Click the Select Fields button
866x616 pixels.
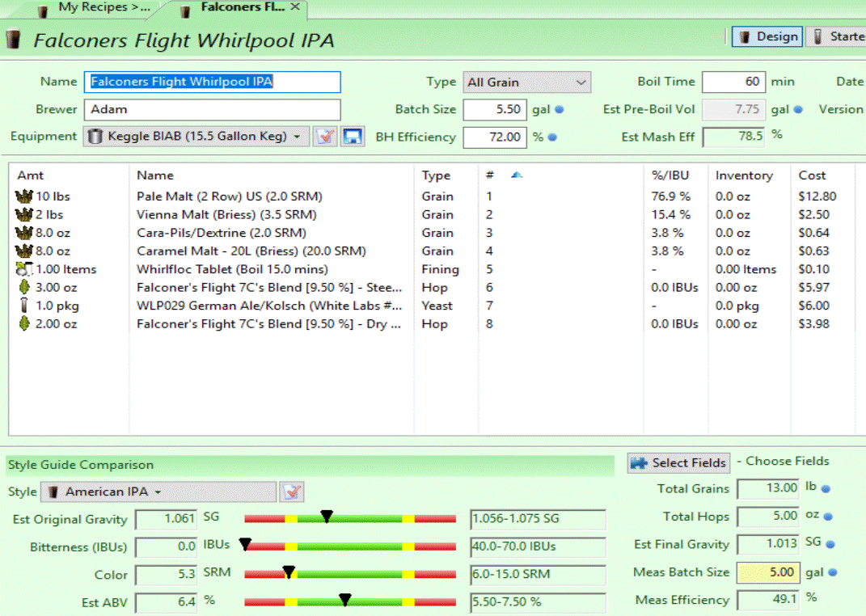pyautogui.click(x=678, y=462)
